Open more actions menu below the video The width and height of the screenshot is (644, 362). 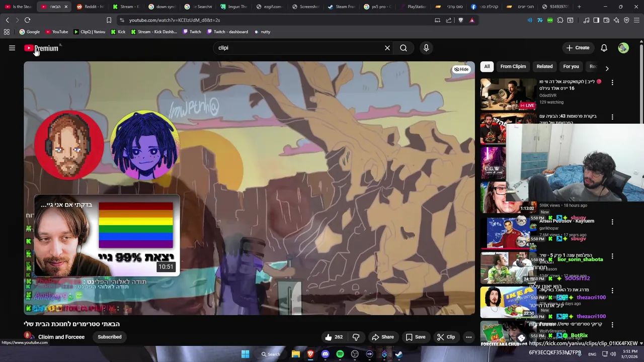click(468, 337)
